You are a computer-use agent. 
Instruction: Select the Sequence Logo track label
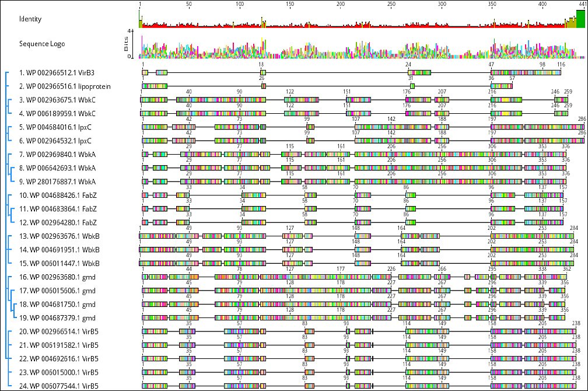tap(42, 44)
